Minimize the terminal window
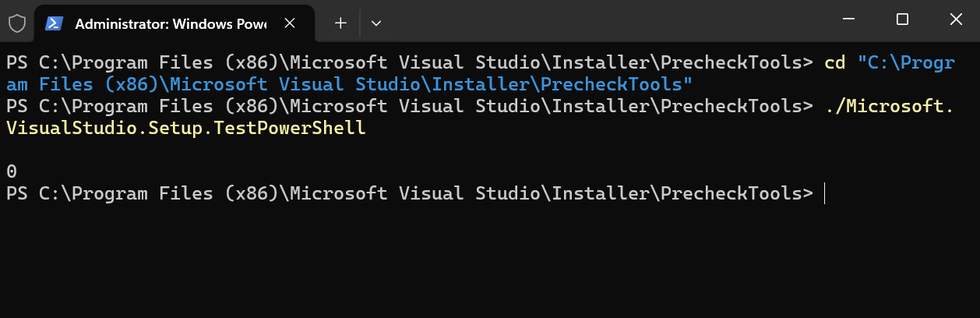This screenshot has width=980, height=318. pos(848,19)
